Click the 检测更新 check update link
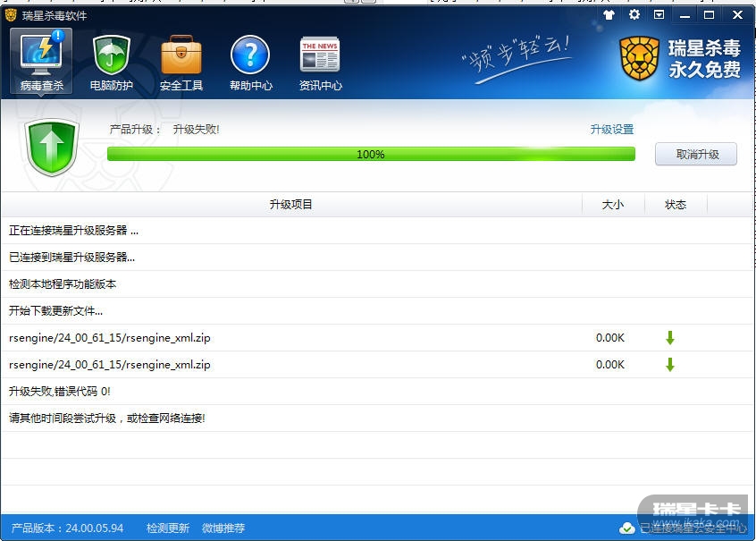The width and height of the screenshot is (756, 541). pyautogui.click(x=168, y=528)
